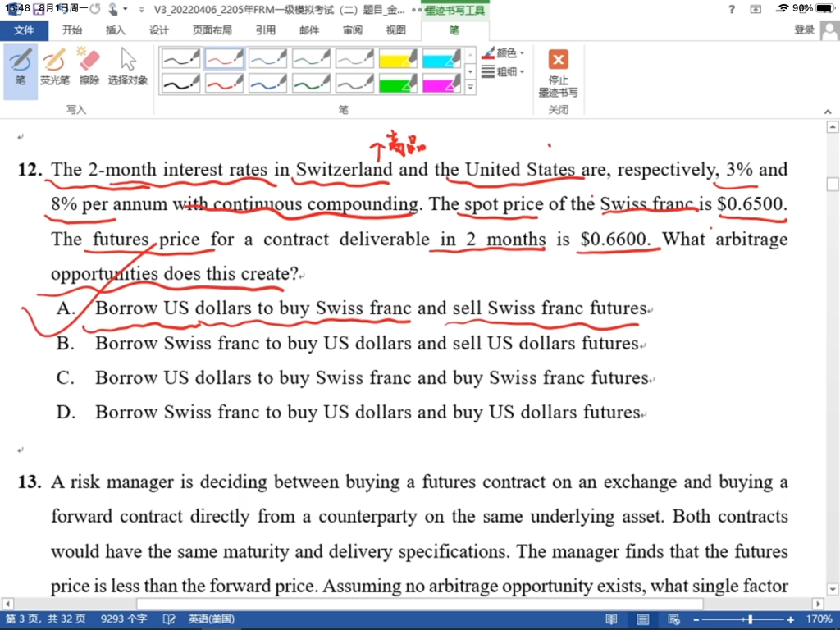Viewport: 840px width, 630px height.
Task: Open the proofing check icon in status bar
Action: point(170,619)
